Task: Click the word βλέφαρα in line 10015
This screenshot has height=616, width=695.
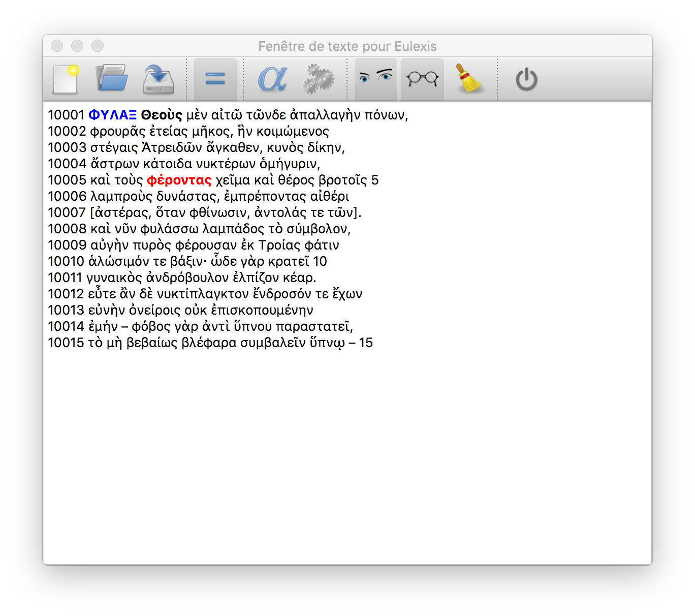Action: coord(209,343)
